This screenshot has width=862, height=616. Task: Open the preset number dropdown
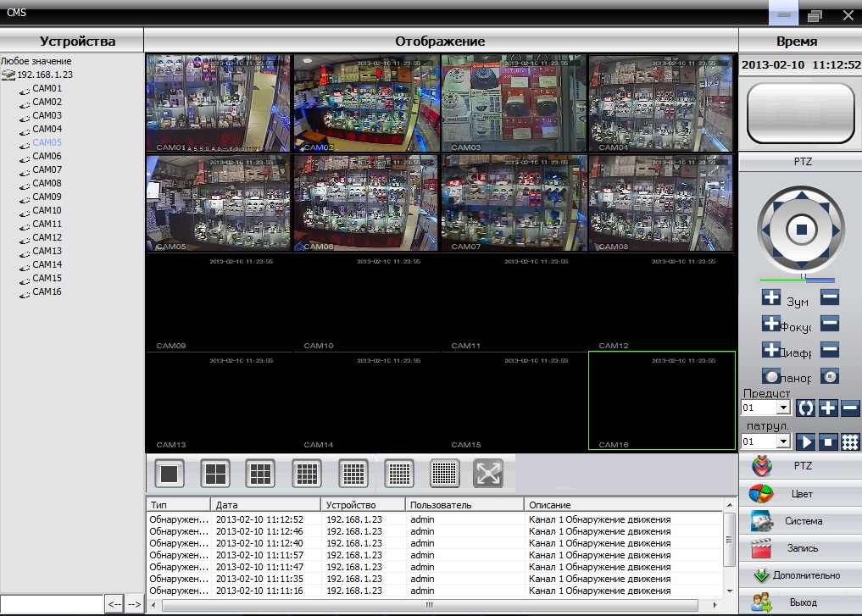(783, 408)
